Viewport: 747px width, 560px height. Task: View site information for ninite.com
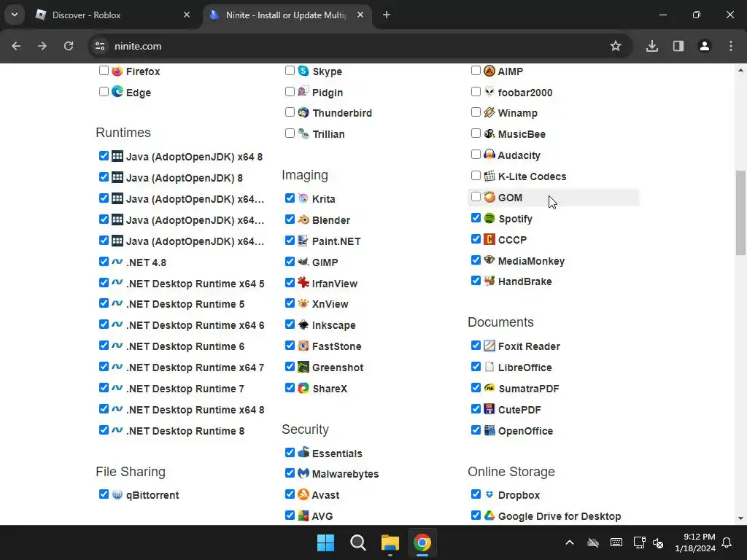coord(100,46)
